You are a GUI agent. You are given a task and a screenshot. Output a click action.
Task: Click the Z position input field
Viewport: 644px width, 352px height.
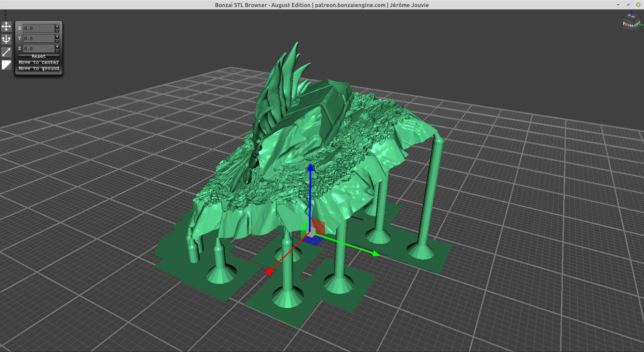[x=39, y=48]
